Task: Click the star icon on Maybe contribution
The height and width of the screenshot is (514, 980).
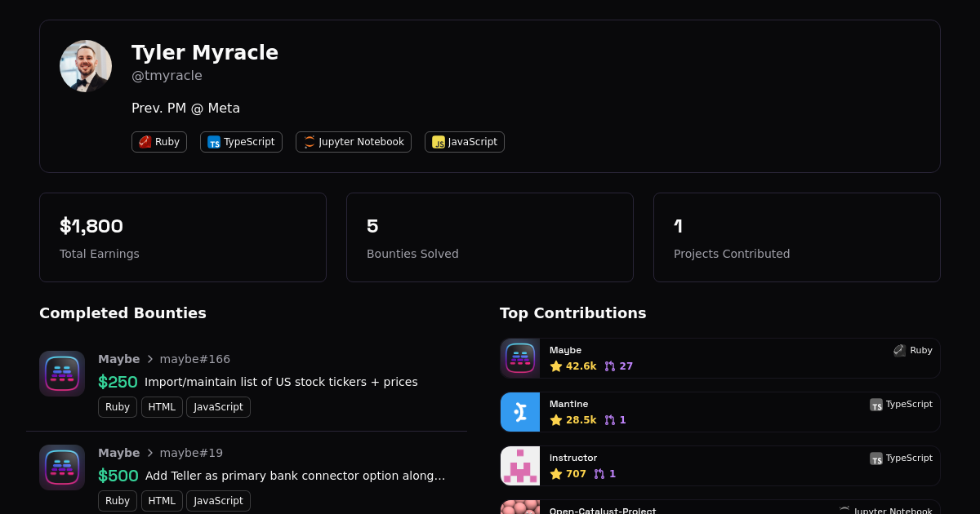Action: [x=556, y=366]
